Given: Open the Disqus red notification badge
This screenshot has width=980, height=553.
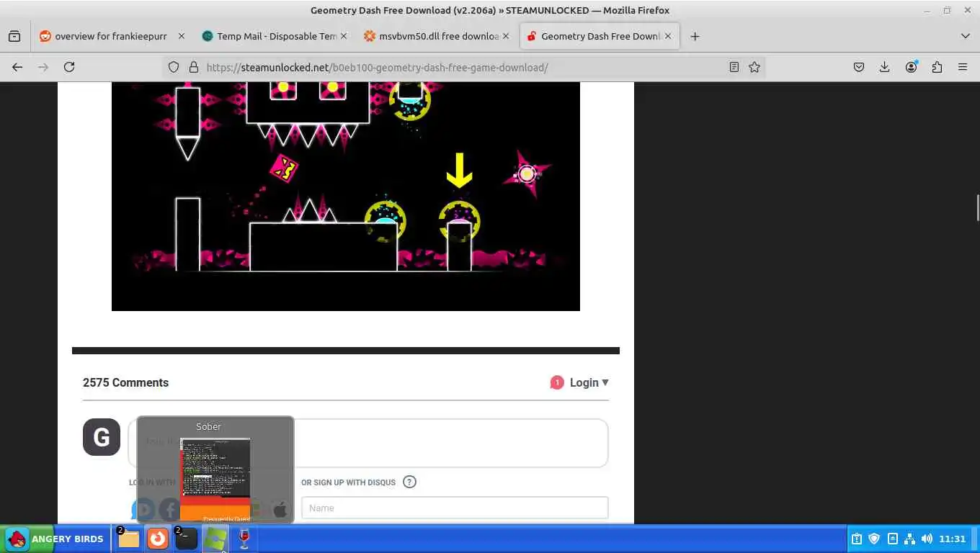Looking at the screenshot, I should pos(556,382).
